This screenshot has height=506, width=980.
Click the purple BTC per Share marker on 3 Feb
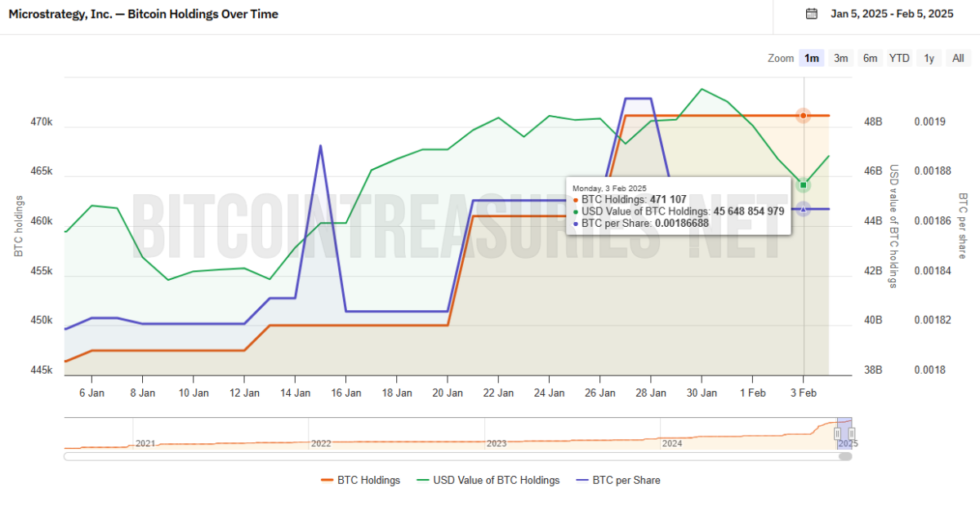click(804, 210)
